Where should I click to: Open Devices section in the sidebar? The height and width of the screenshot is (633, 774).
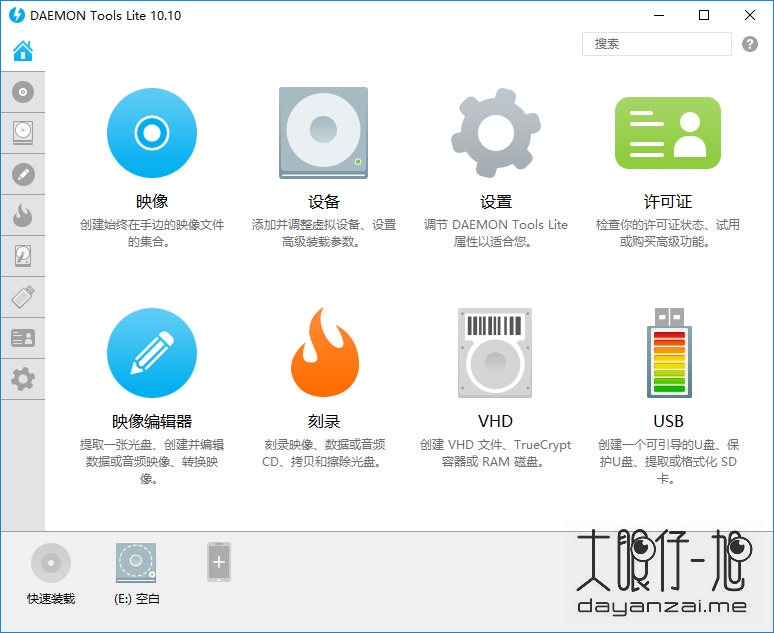[23, 133]
